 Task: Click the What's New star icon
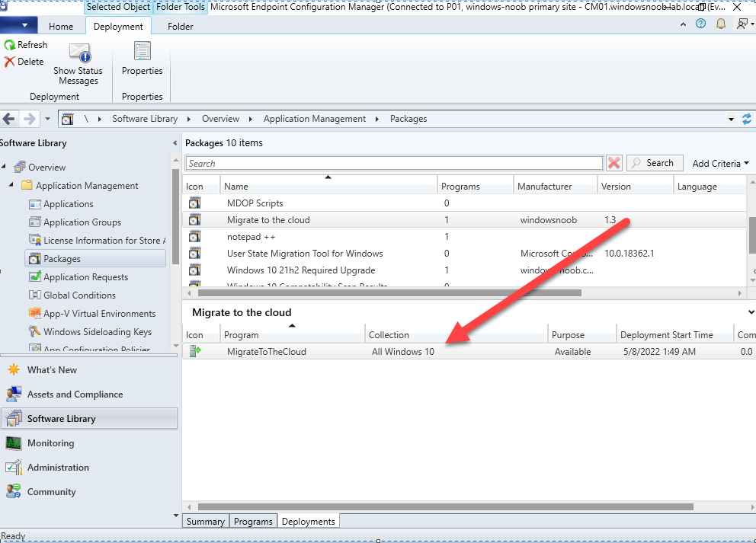[x=14, y=369]
